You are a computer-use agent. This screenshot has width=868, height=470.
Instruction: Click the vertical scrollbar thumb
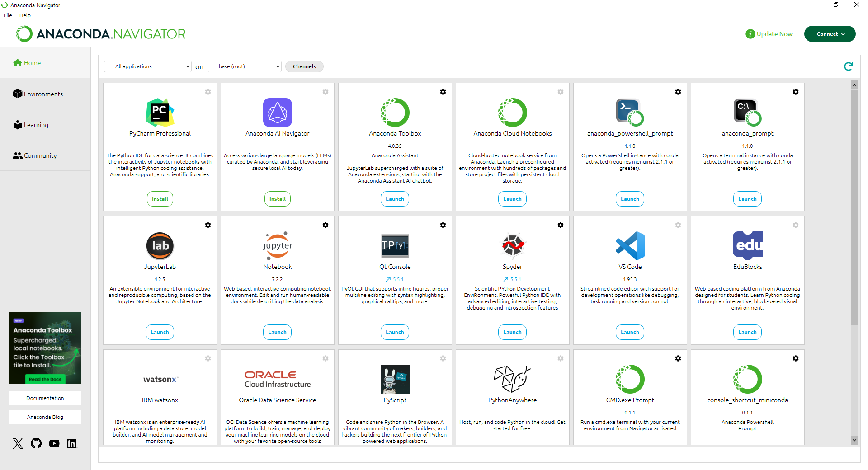854,207
